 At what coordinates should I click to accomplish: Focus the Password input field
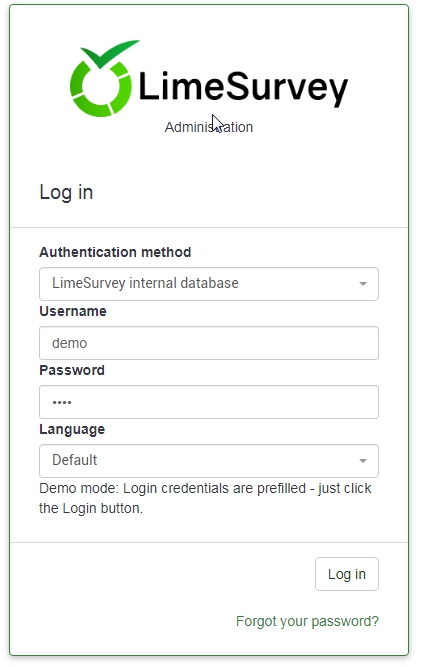pos(209,402)
